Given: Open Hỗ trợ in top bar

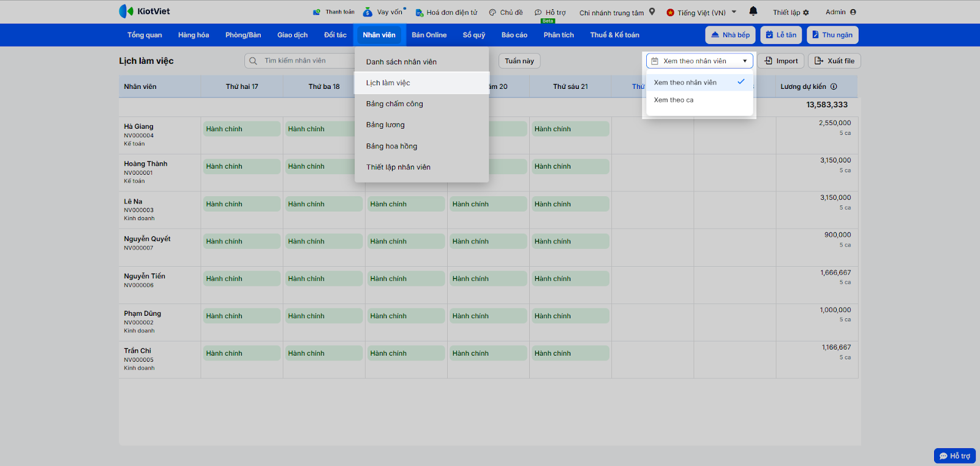Looking at the screenshot, I should tap(550, 12).
